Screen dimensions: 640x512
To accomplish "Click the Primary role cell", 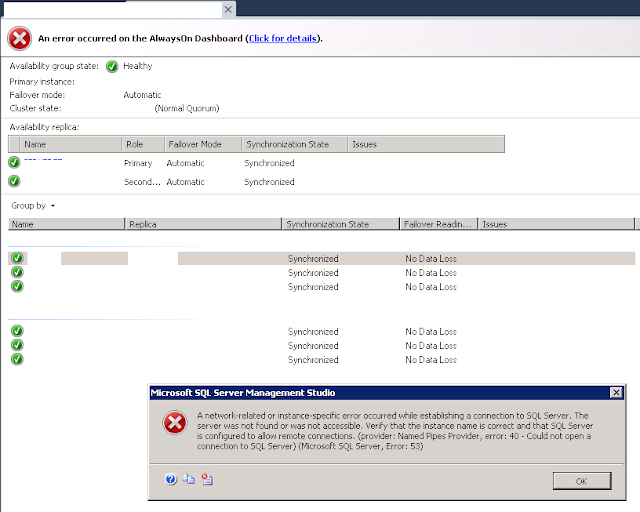I will coord(138,163).
